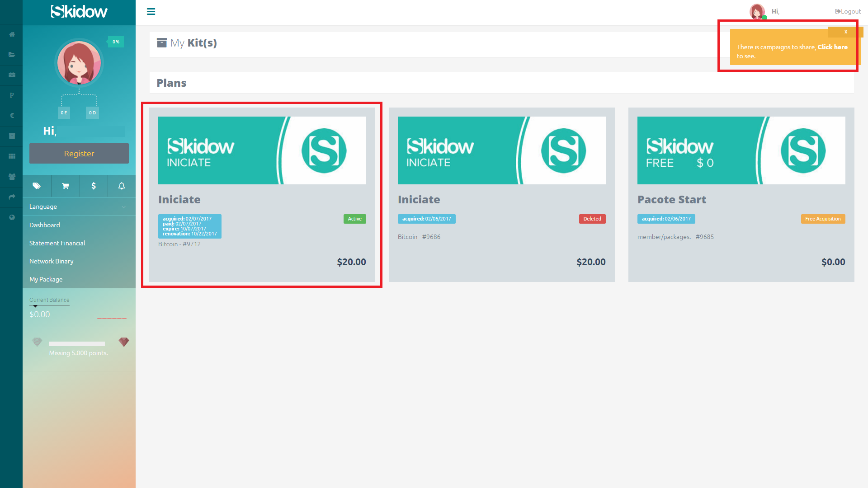Open My Package menu item

coord(79,279)
